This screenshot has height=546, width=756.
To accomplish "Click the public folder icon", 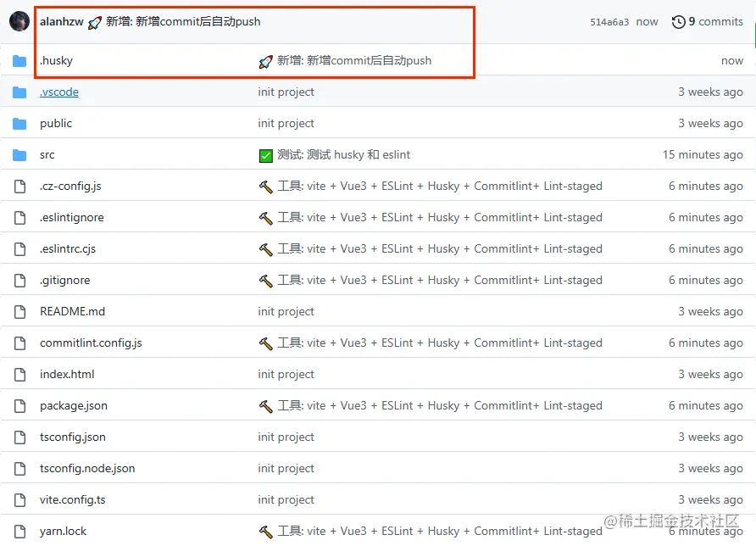I will coord(19,124).
